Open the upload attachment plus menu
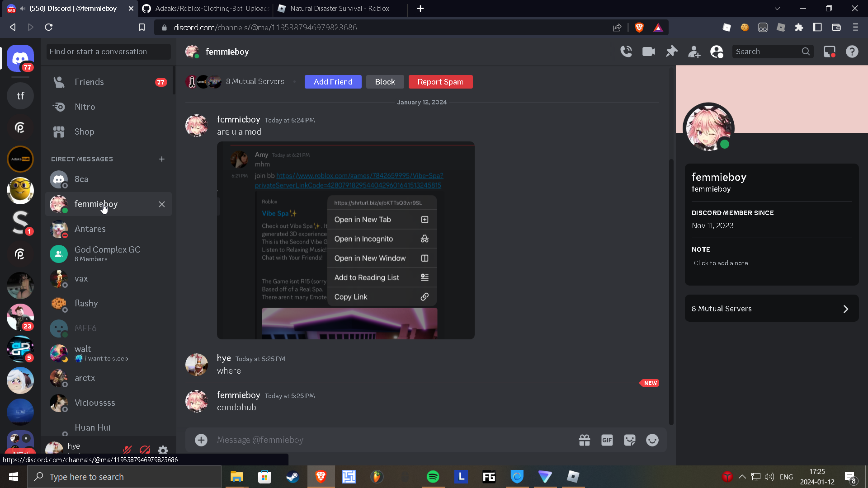This screenshot has height=488, width=868. pos(201,440)
